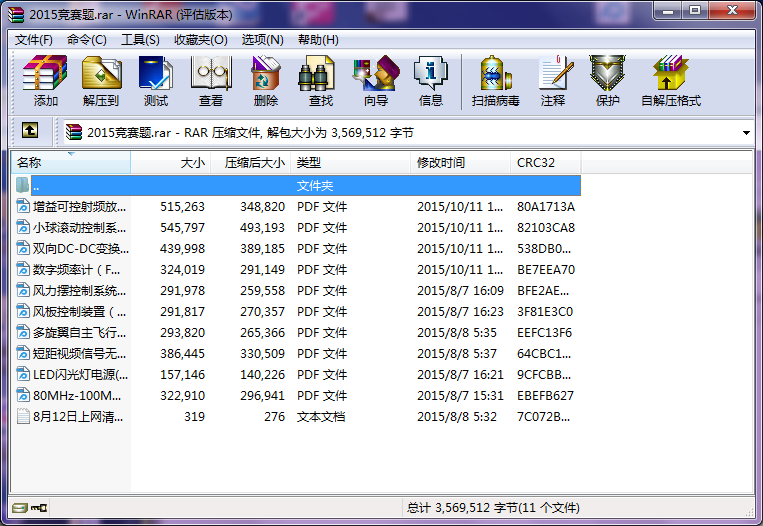Select file 风板控制装置（...
The width and height of the screenshot is (763, 526).
pos(79,311)
